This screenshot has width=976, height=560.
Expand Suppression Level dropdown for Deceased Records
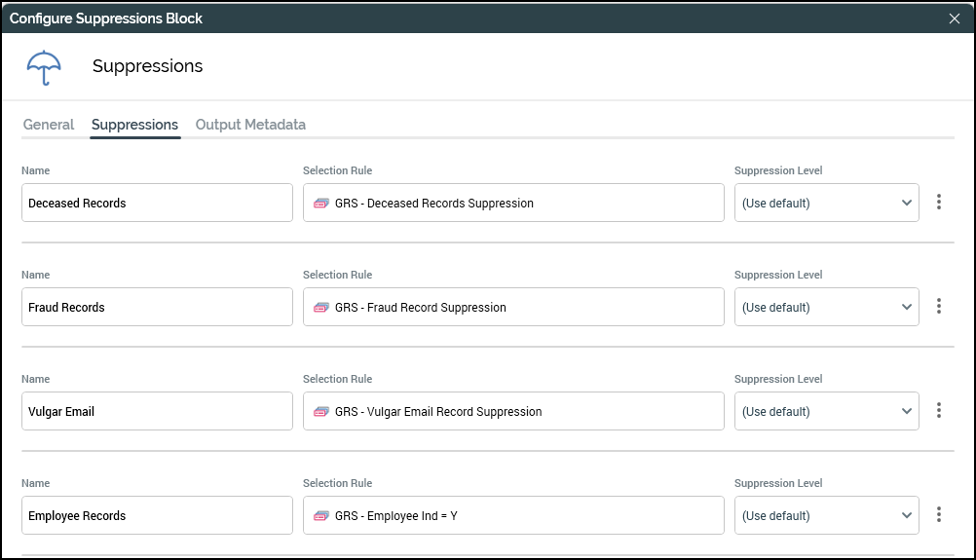point(826,204)
